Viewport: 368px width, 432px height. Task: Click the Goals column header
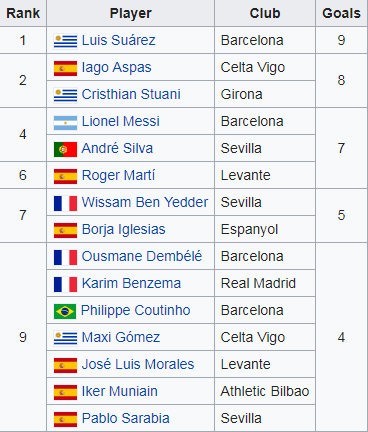(x=341, y=13)
